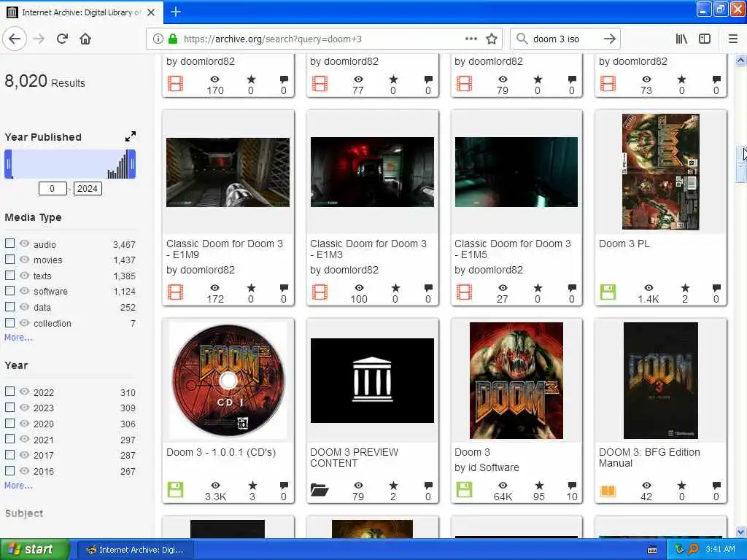This screenshot has height=560, width=747.
Task: Expand More years link
Action: [x=18, y=485]
